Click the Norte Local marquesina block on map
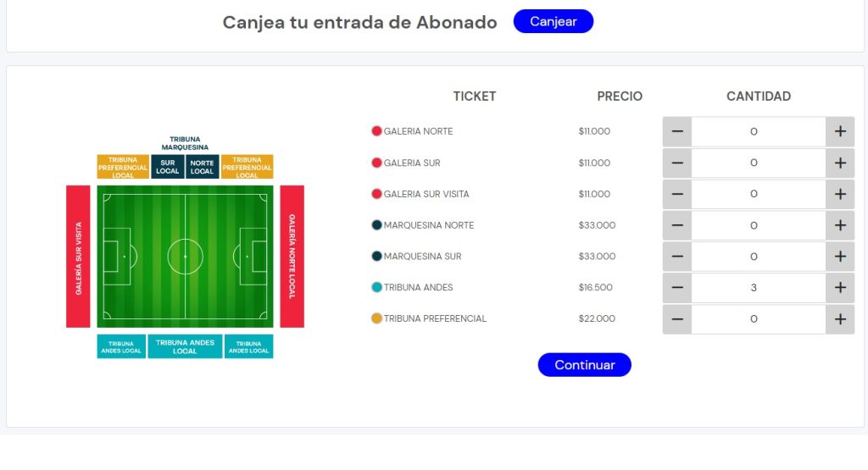Image resolution: width=868 pixels, height=470 pixels. [202, 167]
